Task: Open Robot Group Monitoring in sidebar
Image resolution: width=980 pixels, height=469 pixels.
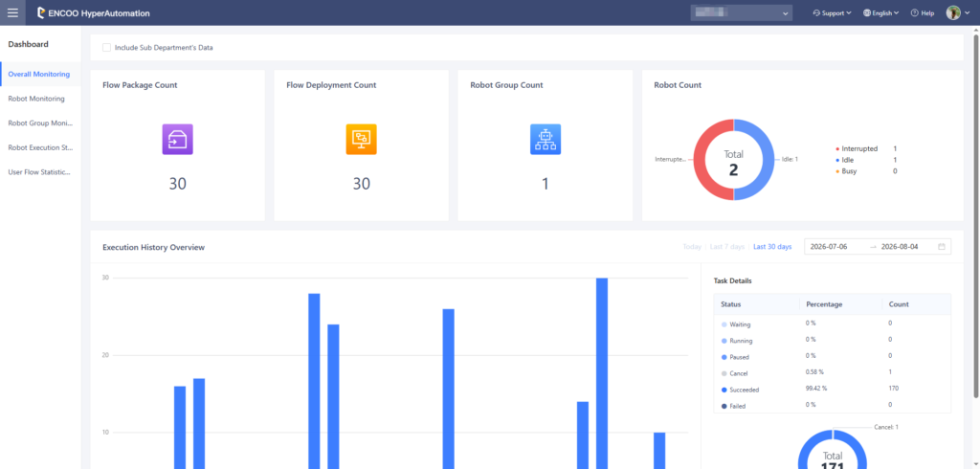Action: pos(40,123)
